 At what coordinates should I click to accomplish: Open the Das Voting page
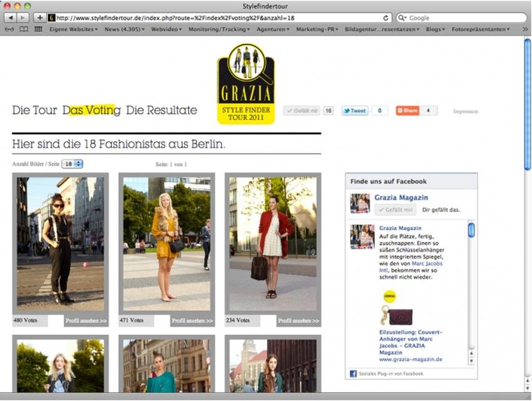[91, 110]
